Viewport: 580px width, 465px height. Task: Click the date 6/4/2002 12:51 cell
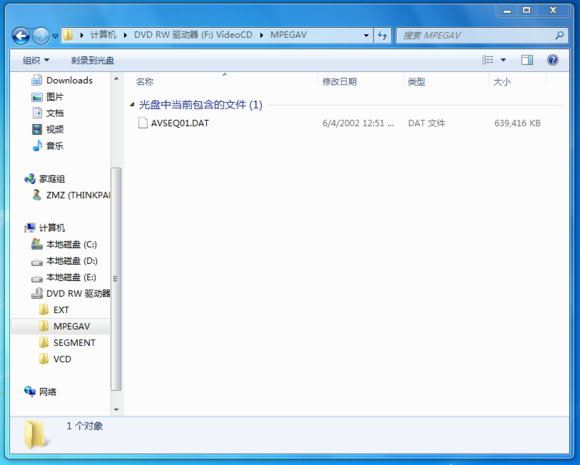(358, 123)
